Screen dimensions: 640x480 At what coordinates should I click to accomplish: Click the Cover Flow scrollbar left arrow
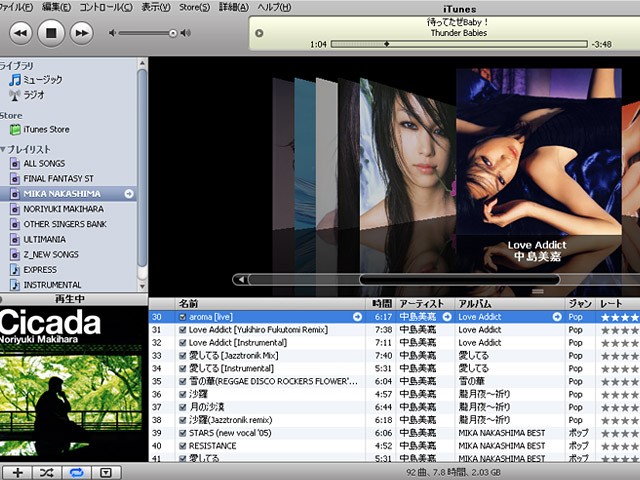tap(241, 280)
